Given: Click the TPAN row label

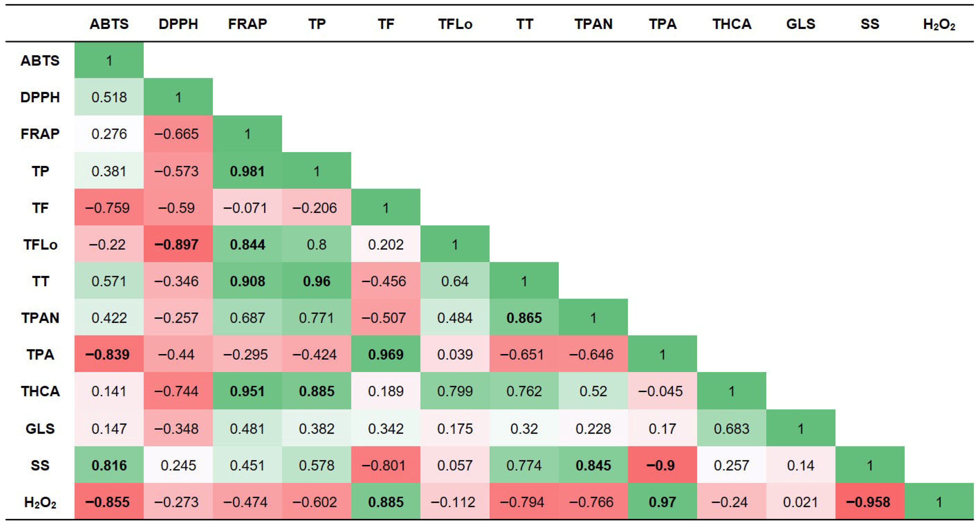Looking at the screenshot, I should tap(40, 318).
